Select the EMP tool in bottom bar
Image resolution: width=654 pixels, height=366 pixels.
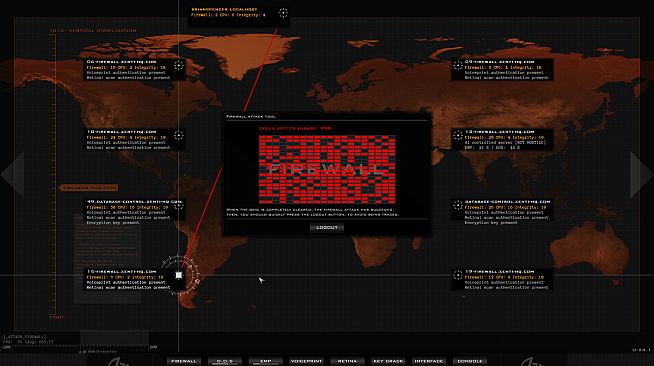[266, 361]
